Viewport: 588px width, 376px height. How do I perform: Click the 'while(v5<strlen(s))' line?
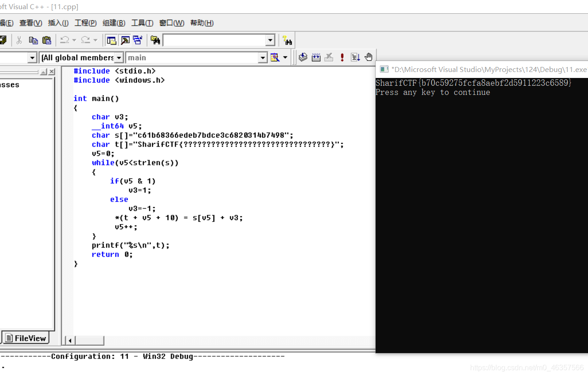click(x=135, y=163)
